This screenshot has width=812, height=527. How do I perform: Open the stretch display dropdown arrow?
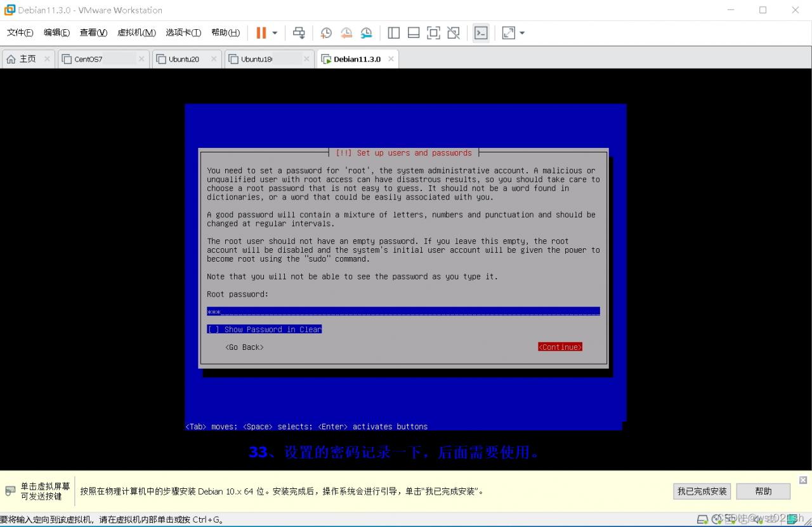click(x=522, y=33)
